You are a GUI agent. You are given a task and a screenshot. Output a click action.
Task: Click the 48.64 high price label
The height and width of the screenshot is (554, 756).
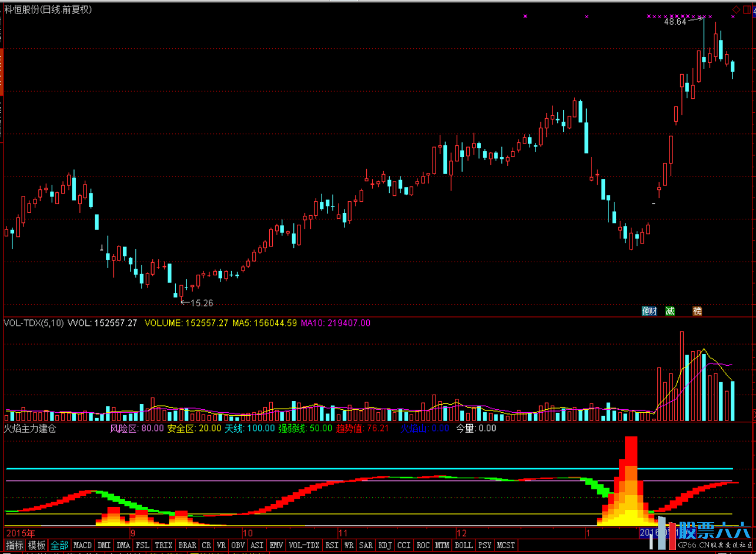(x=675, y=22)
